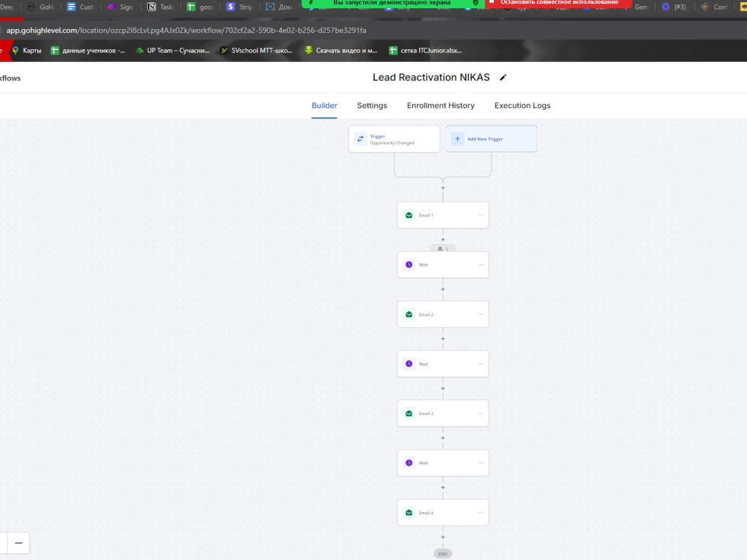This screenshot has width=747, height=560.
Task: Open three-dots menu on Email 2
Action: [480, 314]
